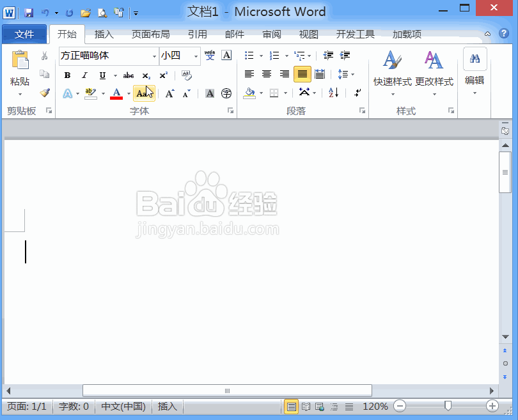Toggle Center alignment
This screenshot has width=518, height=420.
click(x=267, y=74)
